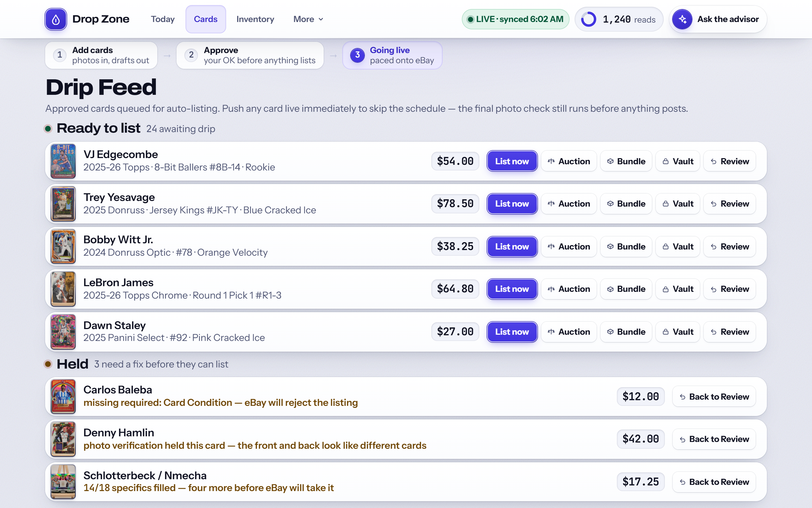Send Carlos Baleba back to Review

[714, 397]
